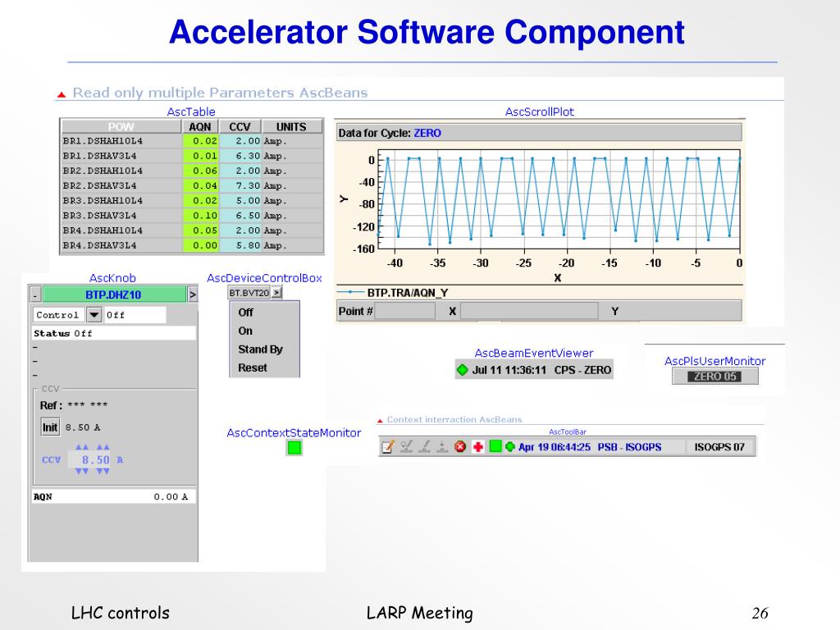Collapse the Read only multiple Parameters section
Screen dimensions: 840x630
click(x=61, y=94)
